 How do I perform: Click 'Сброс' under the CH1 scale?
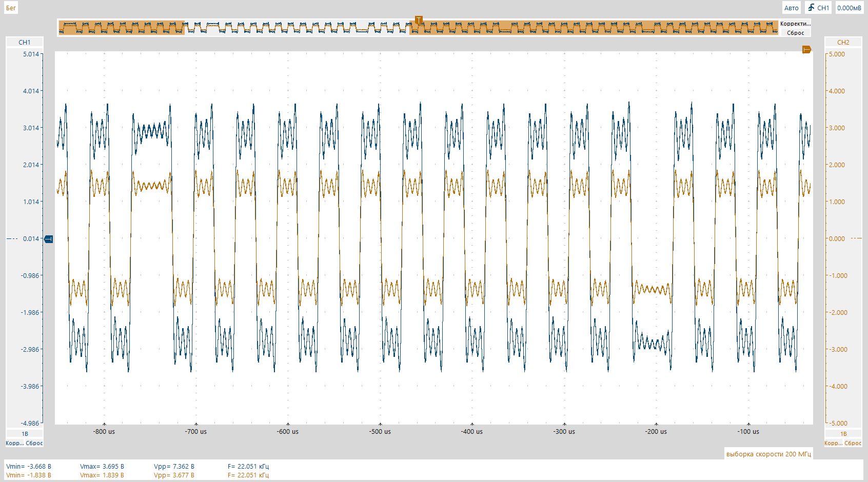click(x=34, y=443)
